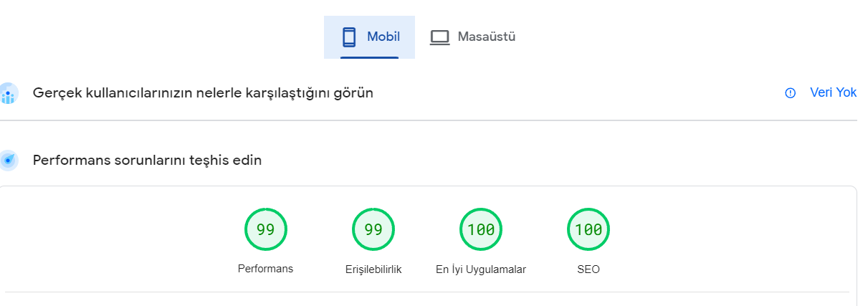Click 'Gerçek kullanıcılarınızın nelerle karşılaştığını görün' heading
Screen dimensions: 868x306
[x=203, y=93]
